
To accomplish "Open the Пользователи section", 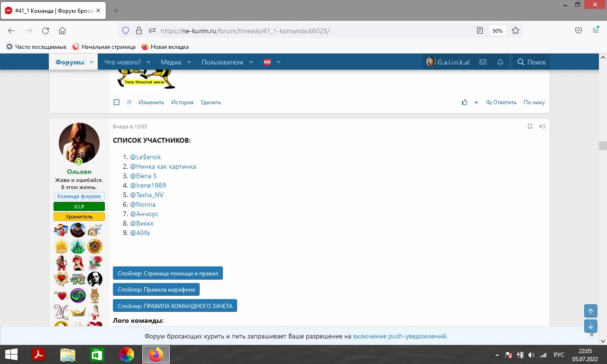I will 222,62.
